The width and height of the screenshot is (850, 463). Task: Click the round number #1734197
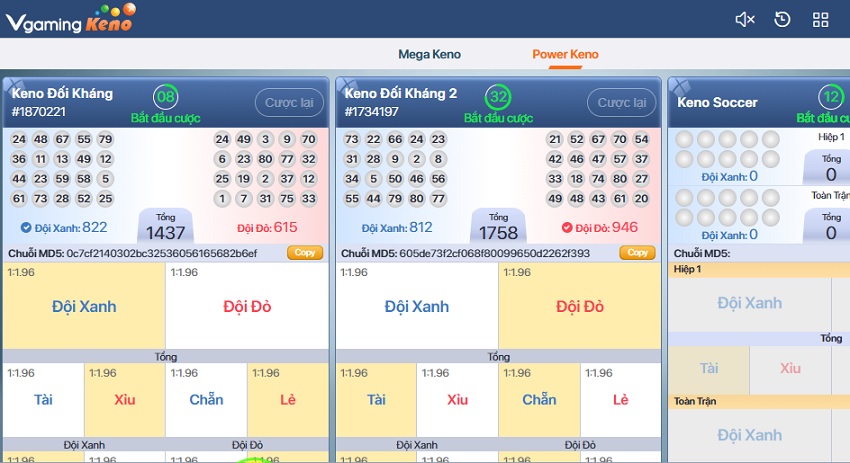371,112
